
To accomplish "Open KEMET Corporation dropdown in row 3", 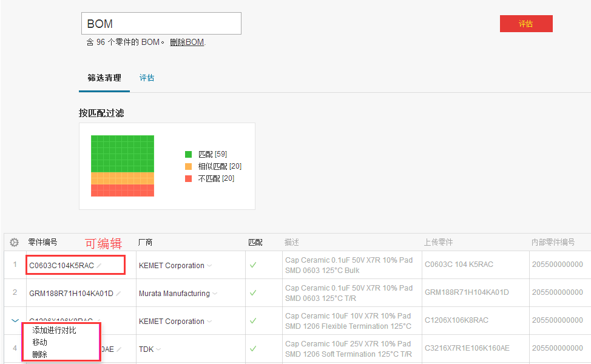I will [209, 322].
